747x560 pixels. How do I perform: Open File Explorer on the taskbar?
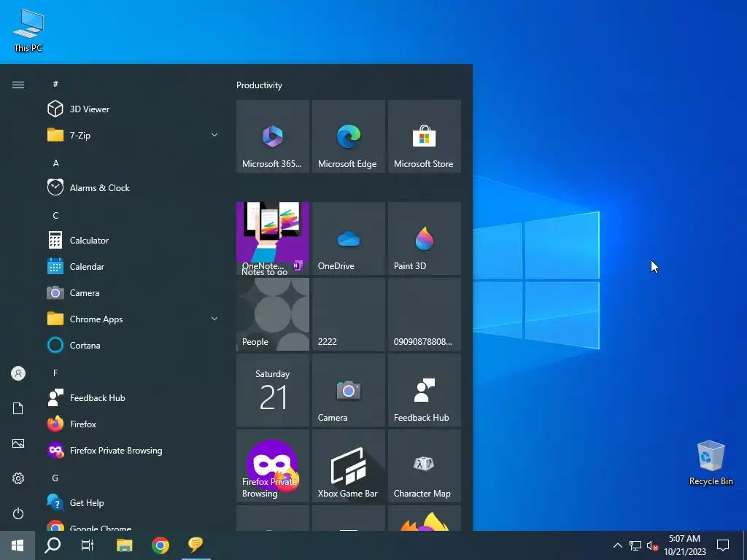click(124, 545)
